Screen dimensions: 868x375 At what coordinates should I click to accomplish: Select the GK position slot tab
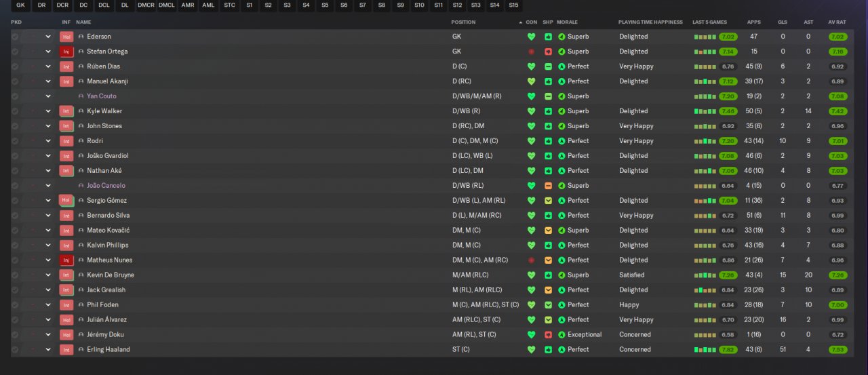(x=20, y=5)
